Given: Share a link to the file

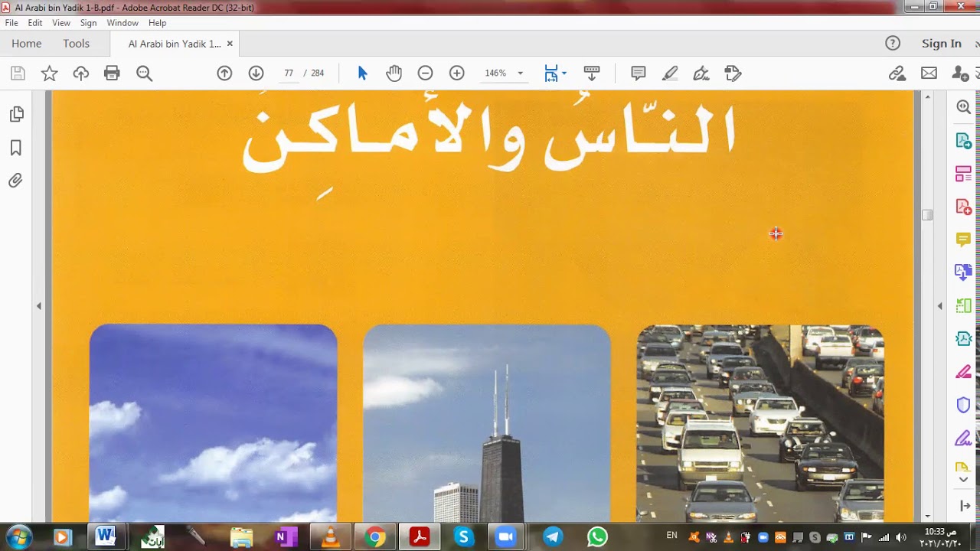Looking at the screenshot, I should pos(897,73).
